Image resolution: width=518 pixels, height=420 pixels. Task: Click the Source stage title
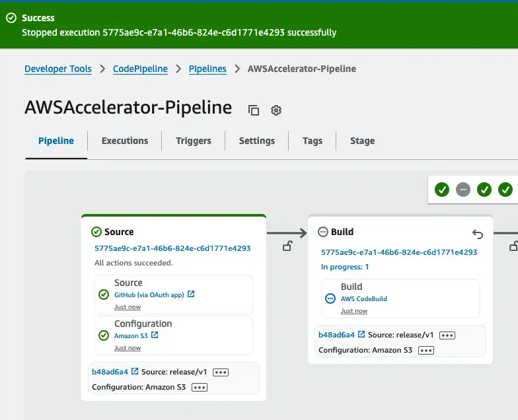119,232
